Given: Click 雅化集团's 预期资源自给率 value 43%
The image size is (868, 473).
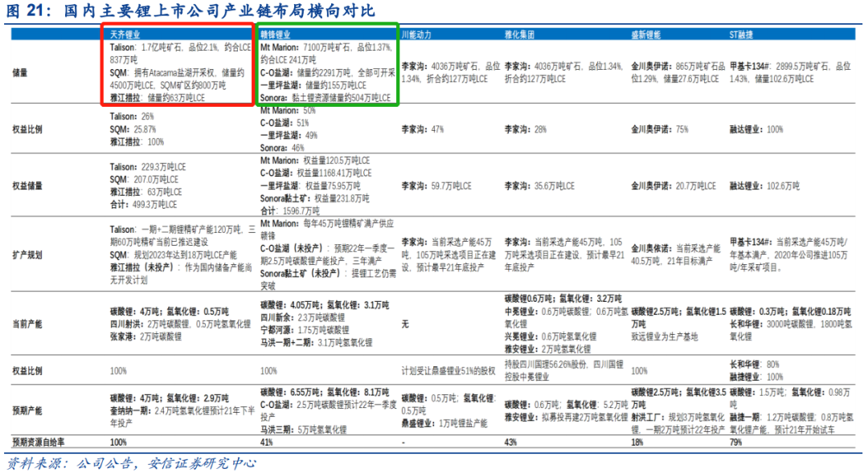Looking at the screenshot, I should pos(510,442).
